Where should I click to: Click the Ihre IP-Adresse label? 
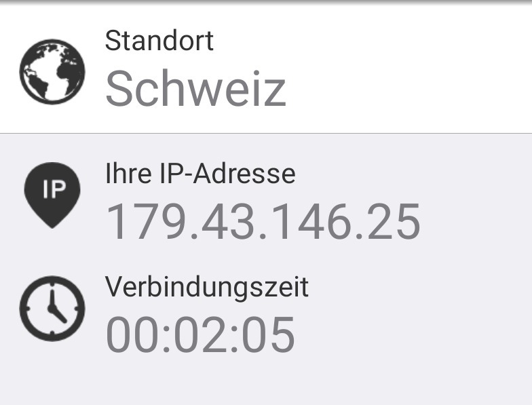200,174
